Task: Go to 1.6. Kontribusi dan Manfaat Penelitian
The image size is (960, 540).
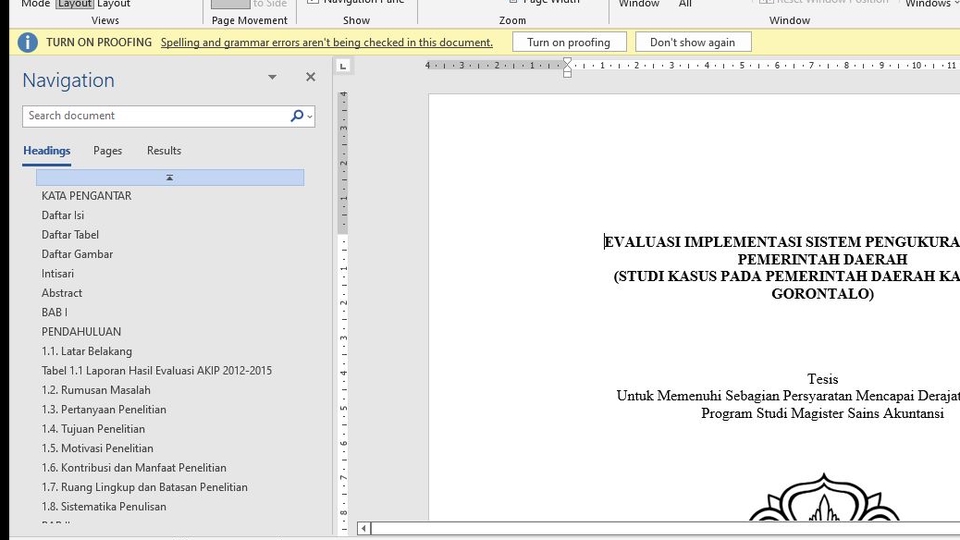Action: (134, 468)
